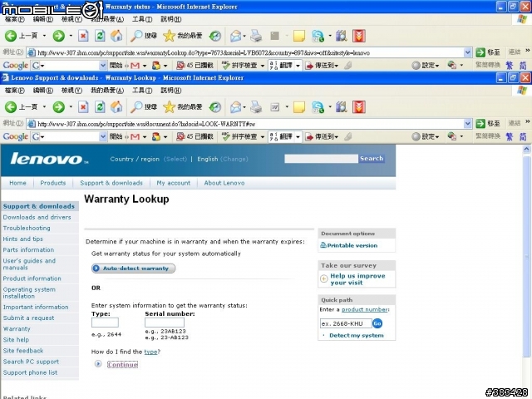
Task: Click Messenger icon in Warranty Lookup toolbar
Action: 318,107
